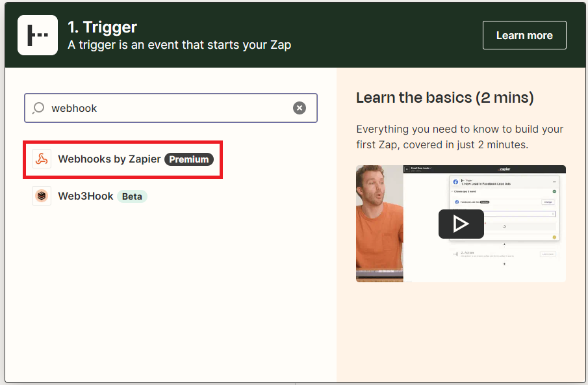Click into the webhook search field
Screen dimensions: 588x385
click(x=171, y=108)
